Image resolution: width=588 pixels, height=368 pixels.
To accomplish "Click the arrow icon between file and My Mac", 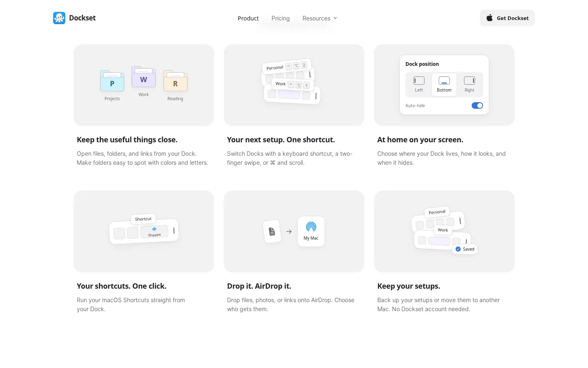I will pos(289,231).
